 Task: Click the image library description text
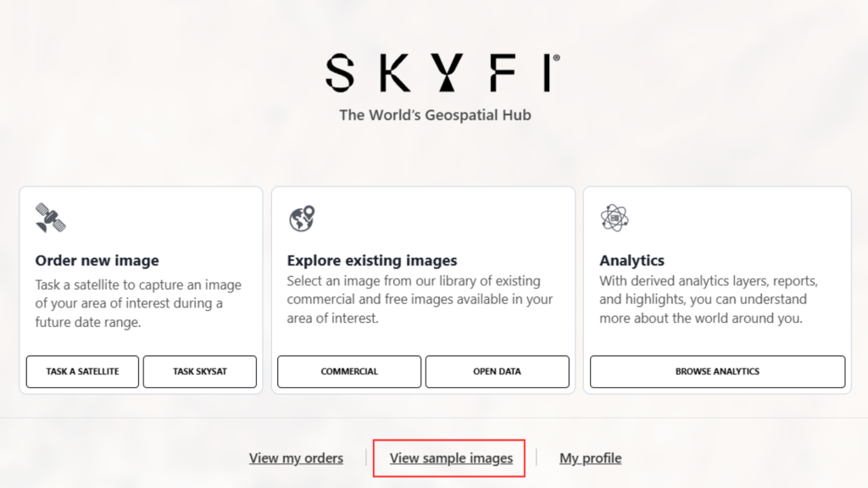coord(420,299)
